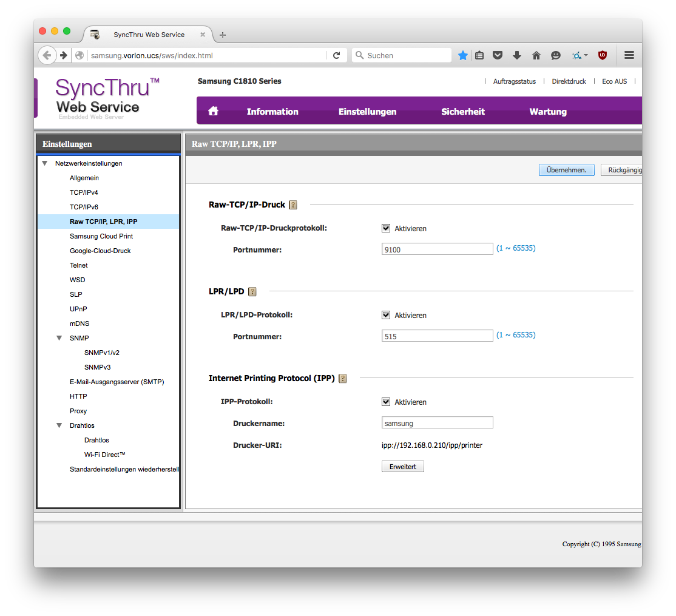Image resolution: width=676 pixels, height=616 pixels.
Task: Click the Druckername input field
Action: pos(437,423)
